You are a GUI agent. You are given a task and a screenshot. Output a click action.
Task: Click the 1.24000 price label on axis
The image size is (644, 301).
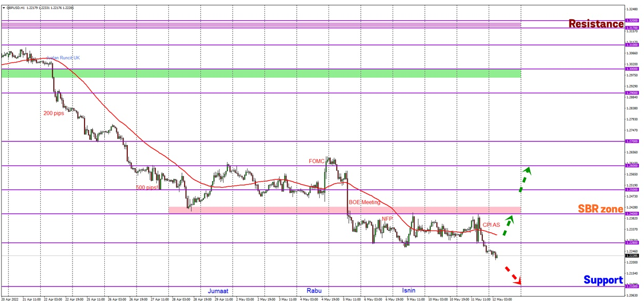(x=632, y=213)
